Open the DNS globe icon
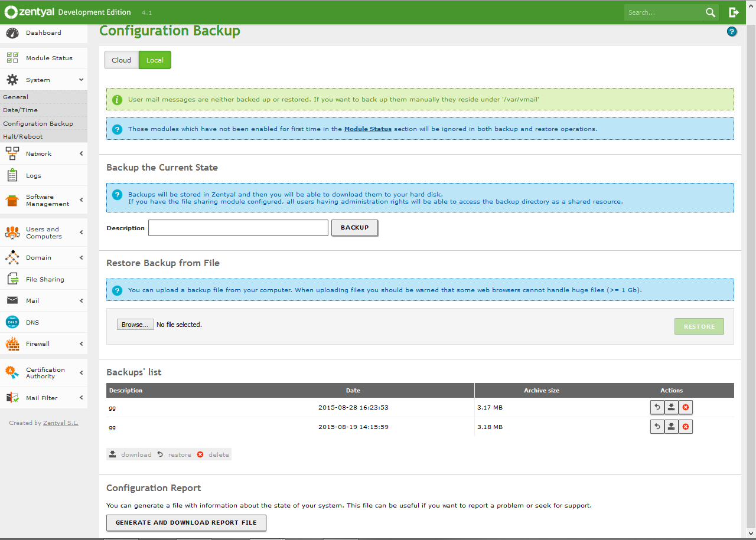 click(12, 322)
